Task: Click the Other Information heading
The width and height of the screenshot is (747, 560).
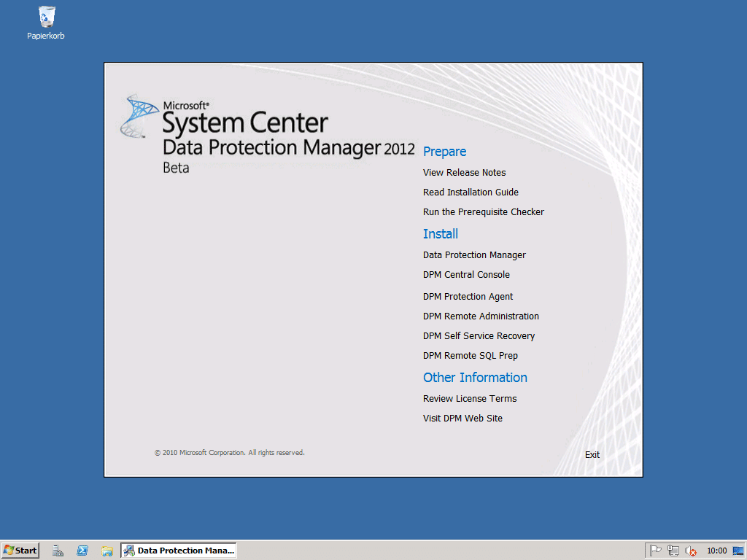Action: coord(475,378)
